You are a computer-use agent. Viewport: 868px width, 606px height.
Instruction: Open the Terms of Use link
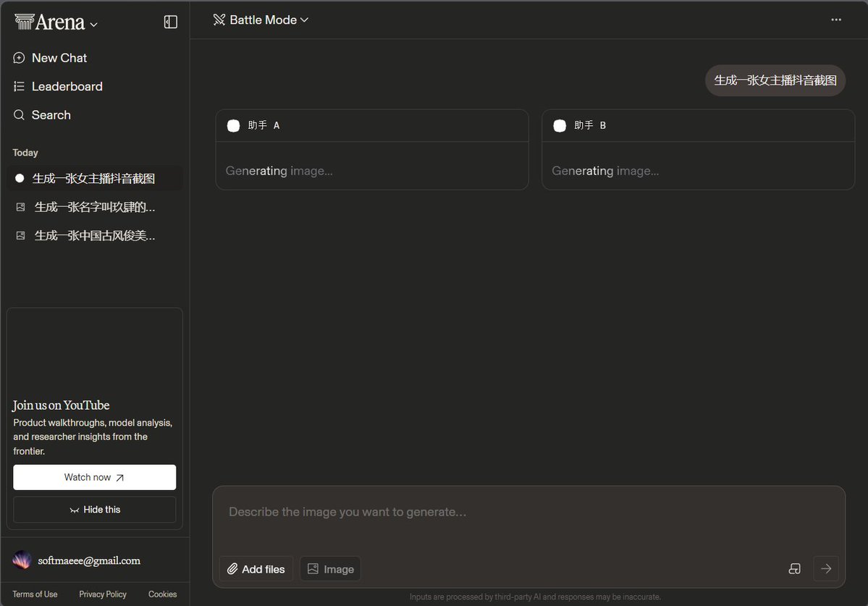[x=35, y=594]
